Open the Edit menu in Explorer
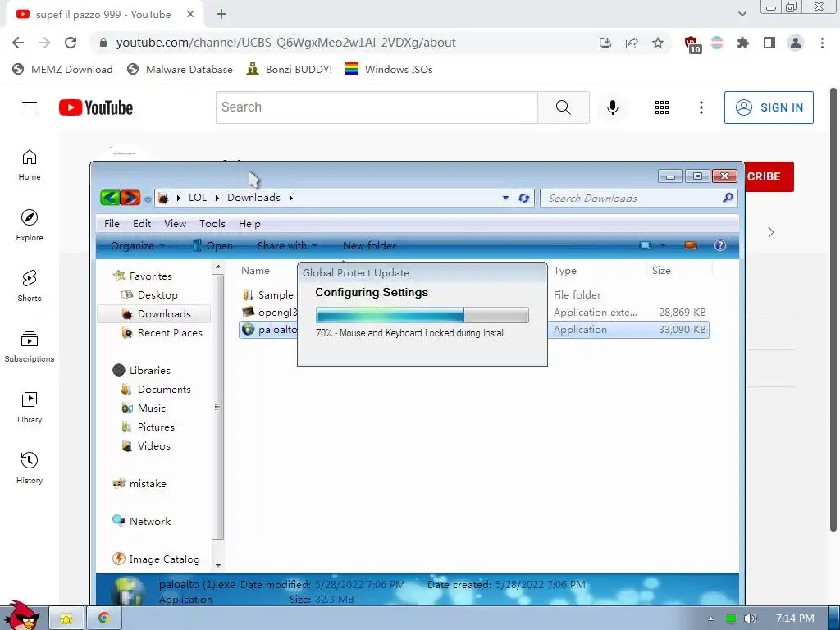 tap(142, 224)
